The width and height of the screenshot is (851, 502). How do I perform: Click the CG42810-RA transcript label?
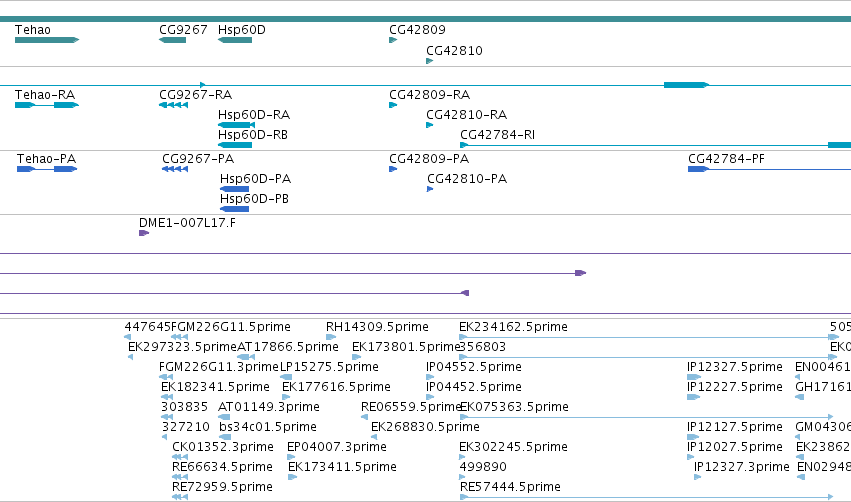(466, 115)
